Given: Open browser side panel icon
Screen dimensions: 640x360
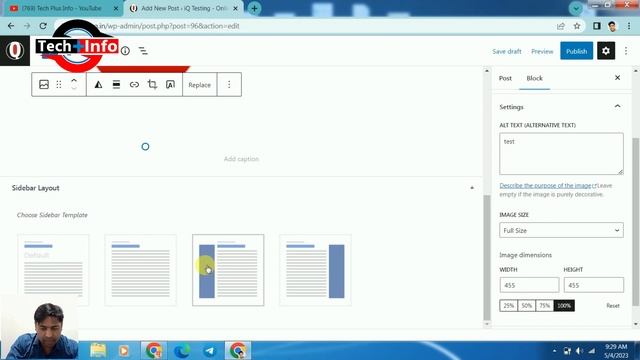Looking at the screenshot, I should 597,26.
